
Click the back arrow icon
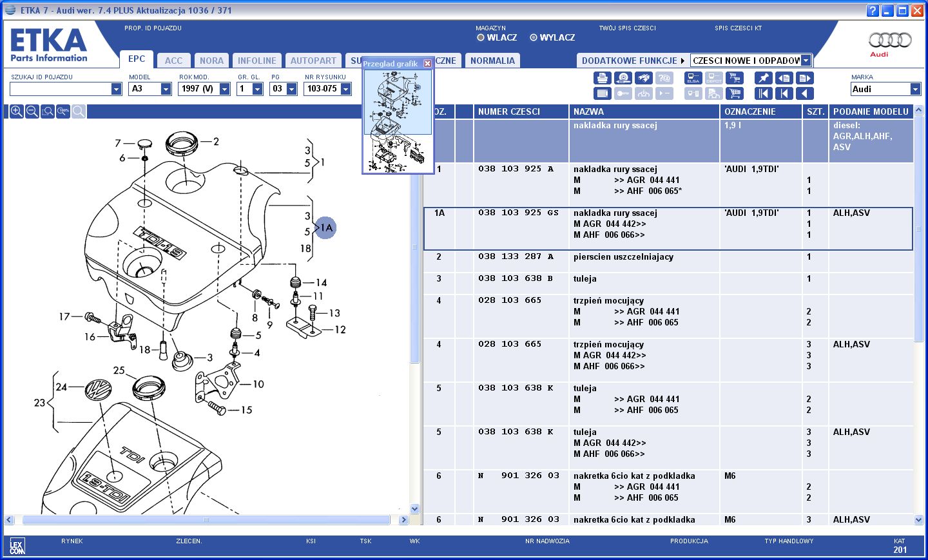tap(805, 93)
